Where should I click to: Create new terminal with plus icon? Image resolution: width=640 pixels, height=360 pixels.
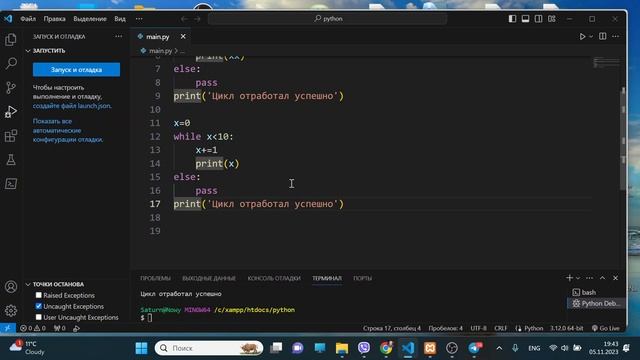click(x=569, y=278)
